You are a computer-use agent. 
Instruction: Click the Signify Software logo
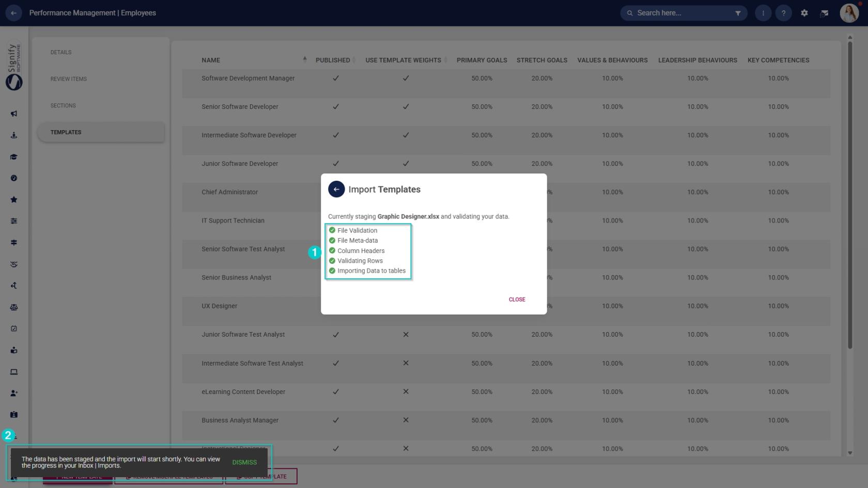14,66
